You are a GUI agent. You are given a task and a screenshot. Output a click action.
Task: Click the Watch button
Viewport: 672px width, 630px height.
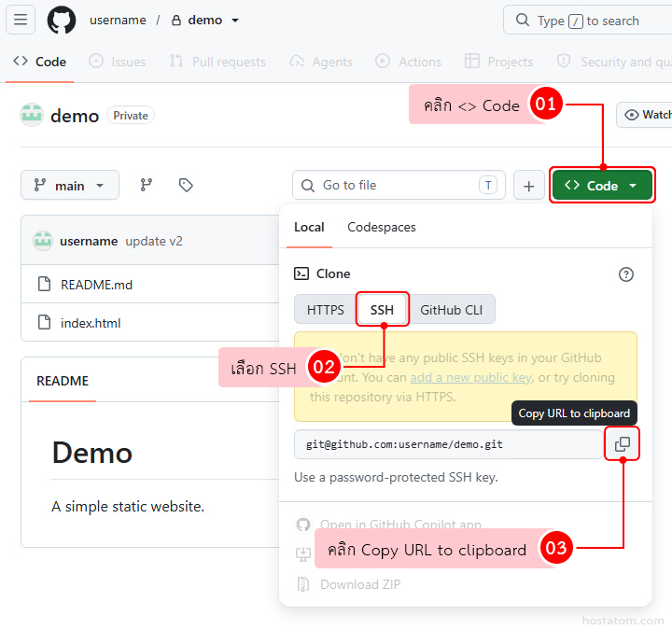(x=644, y=115)
